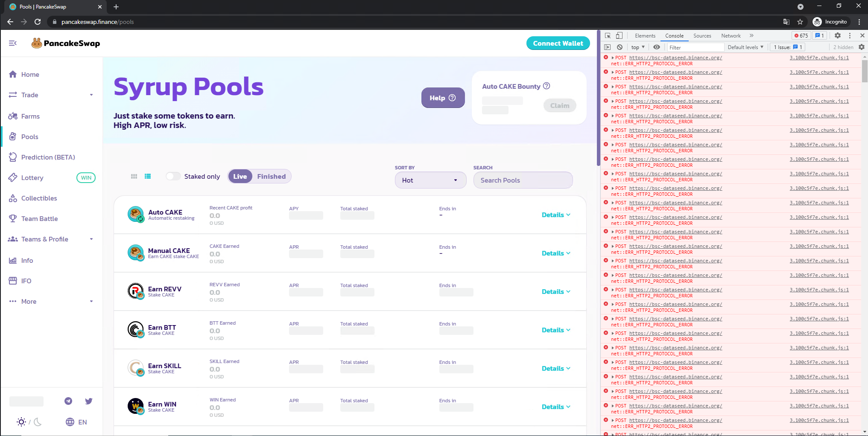
Task: Expand Details for Auto CAKE pool
Action: pos(555,215)
